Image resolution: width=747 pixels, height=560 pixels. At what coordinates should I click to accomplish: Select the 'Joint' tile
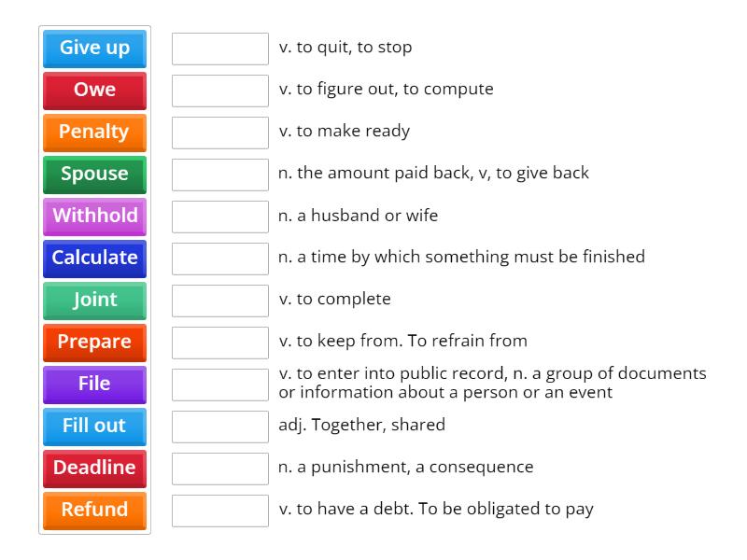[93, 301]
